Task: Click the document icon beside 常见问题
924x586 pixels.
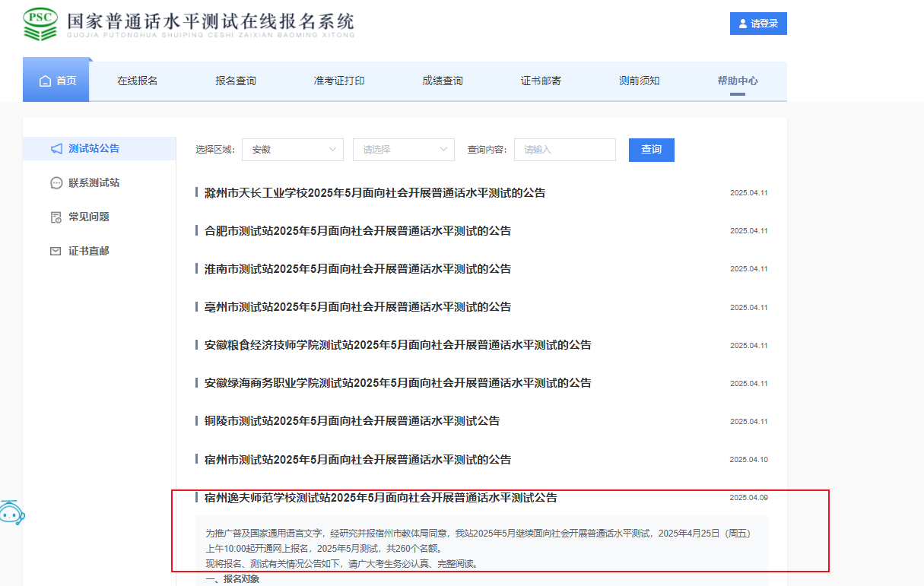Action: (x=56, y=217)
